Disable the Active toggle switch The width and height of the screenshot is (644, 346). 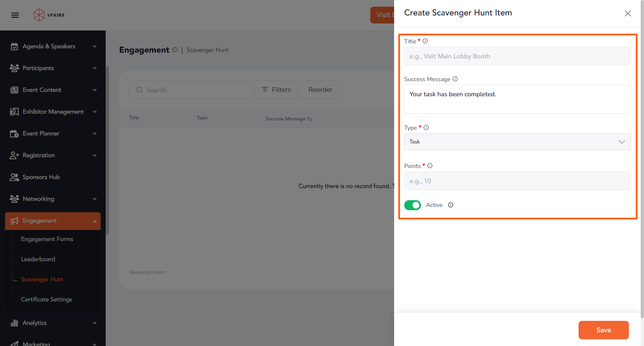pos(412,205)
